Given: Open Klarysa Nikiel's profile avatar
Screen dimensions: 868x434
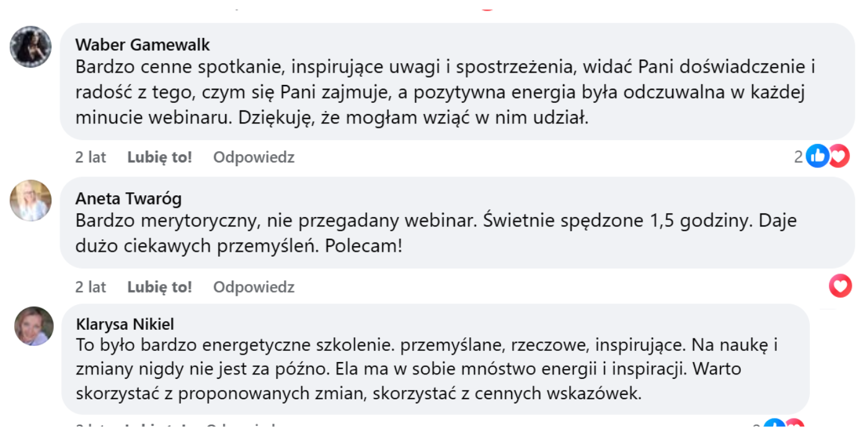Looking at the screenshot, I should [34, 326].
